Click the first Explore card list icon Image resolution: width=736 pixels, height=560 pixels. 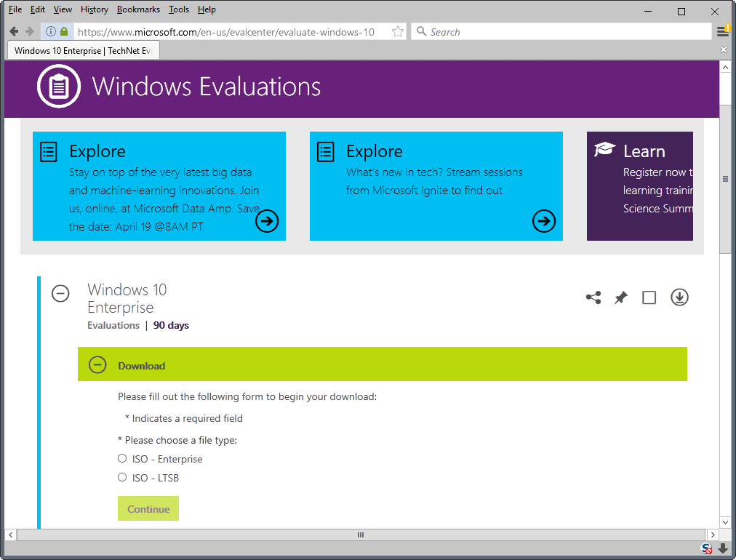pos(49,151)
